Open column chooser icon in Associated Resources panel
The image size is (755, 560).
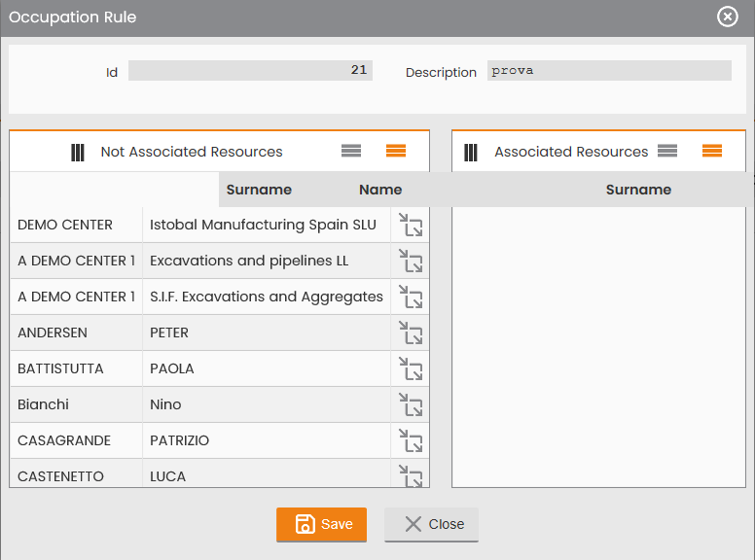point(471,152)
